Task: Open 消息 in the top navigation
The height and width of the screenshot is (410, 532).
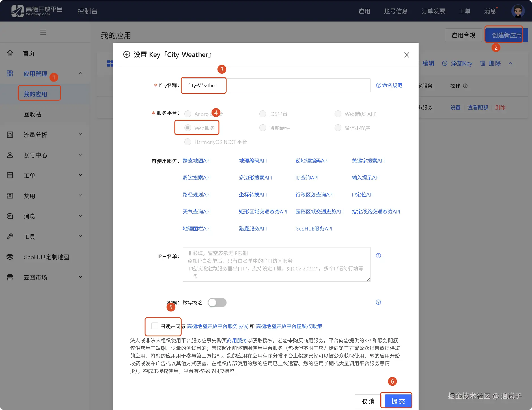Action: tap(490, 11)
